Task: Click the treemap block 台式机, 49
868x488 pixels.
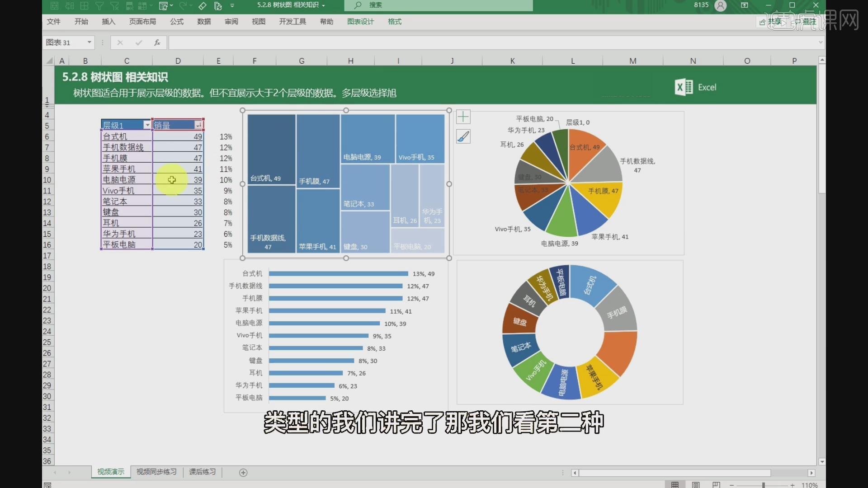Action: tap(271, 149)
